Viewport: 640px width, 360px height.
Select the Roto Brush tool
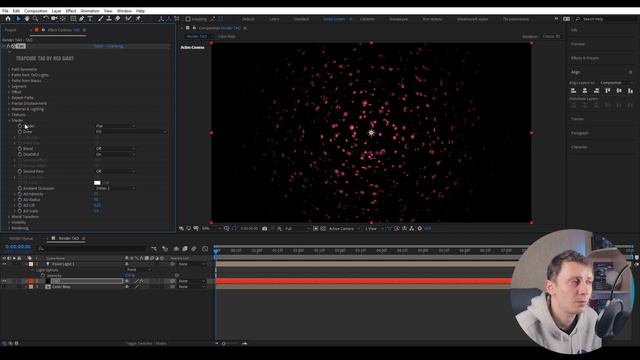[129, 19]
